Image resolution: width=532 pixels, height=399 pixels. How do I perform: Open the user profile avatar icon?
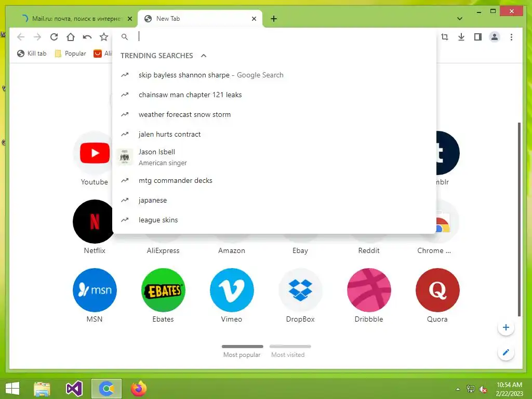495,37
